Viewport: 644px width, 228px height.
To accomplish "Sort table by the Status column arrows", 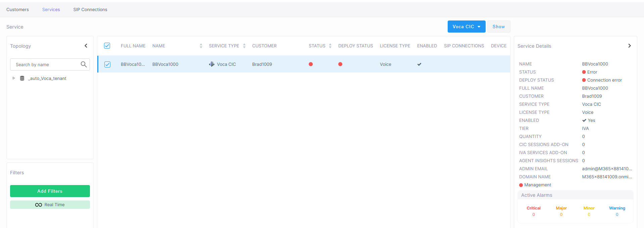I will click(330, 46).
